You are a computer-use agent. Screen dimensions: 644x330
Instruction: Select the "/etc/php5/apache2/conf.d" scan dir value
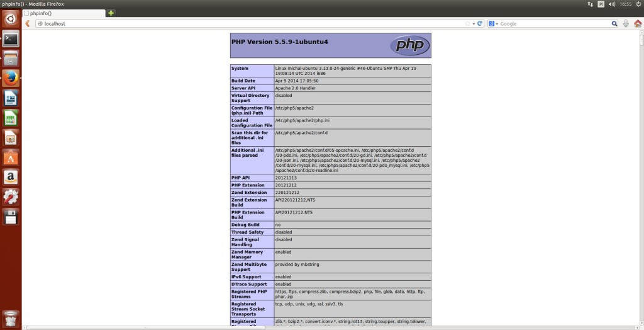tap(301, 133)
